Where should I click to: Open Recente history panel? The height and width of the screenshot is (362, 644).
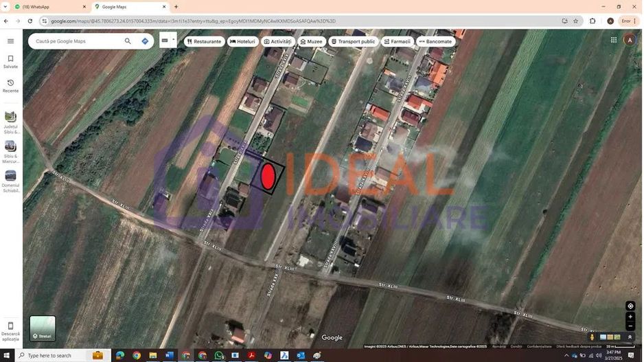point(11,87)
